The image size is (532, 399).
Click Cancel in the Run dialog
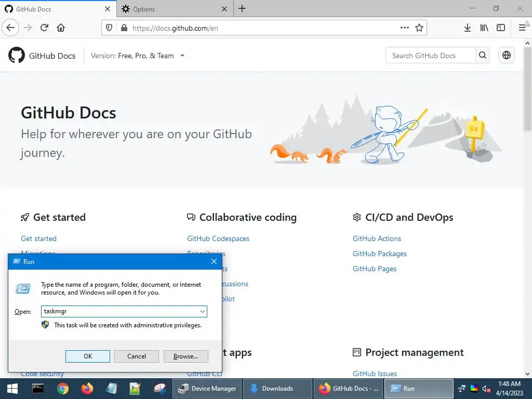point(137,356)
